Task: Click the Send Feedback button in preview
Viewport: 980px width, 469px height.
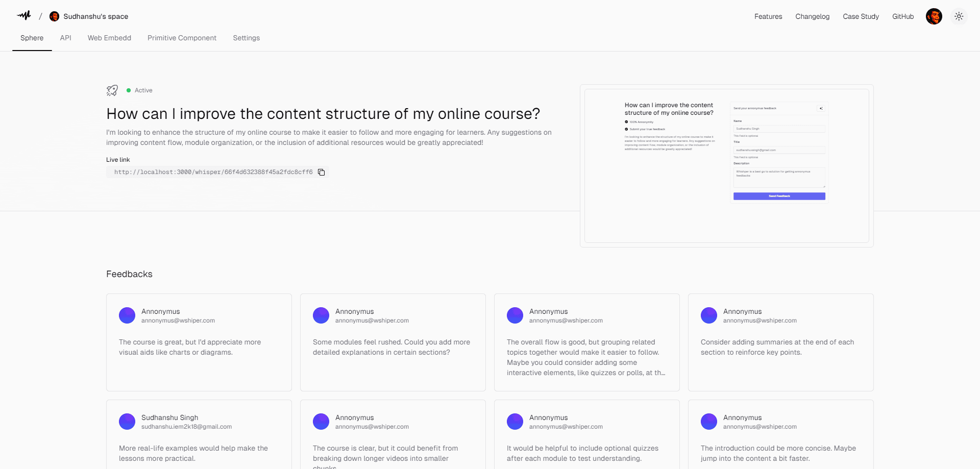Action: [779, 196]
